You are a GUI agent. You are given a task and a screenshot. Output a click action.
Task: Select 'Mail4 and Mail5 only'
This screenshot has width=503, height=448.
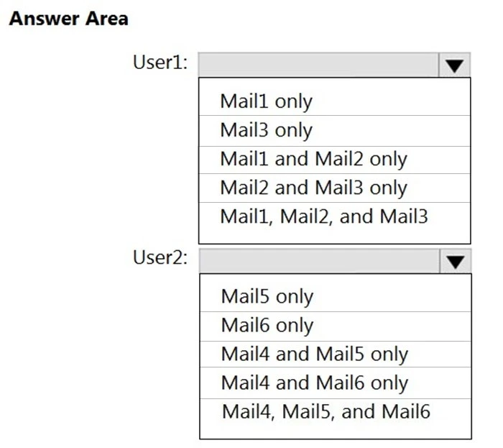[x=314, y=355]
